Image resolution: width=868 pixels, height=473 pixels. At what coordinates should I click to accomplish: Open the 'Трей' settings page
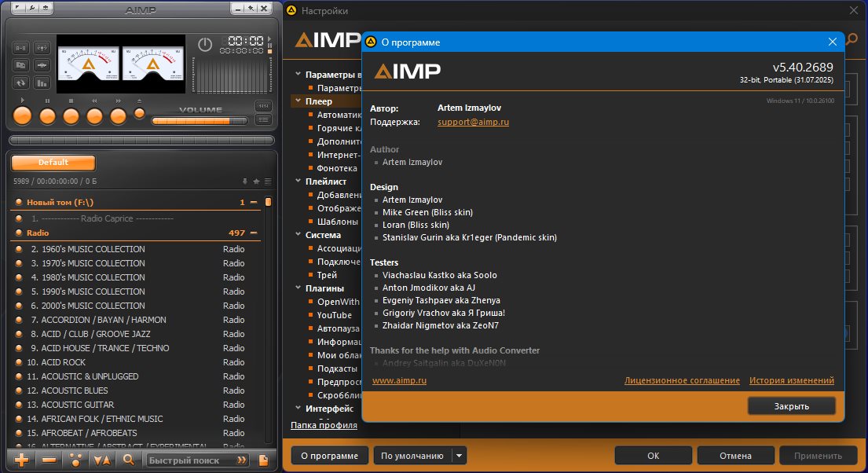click(x=327, y=275)
